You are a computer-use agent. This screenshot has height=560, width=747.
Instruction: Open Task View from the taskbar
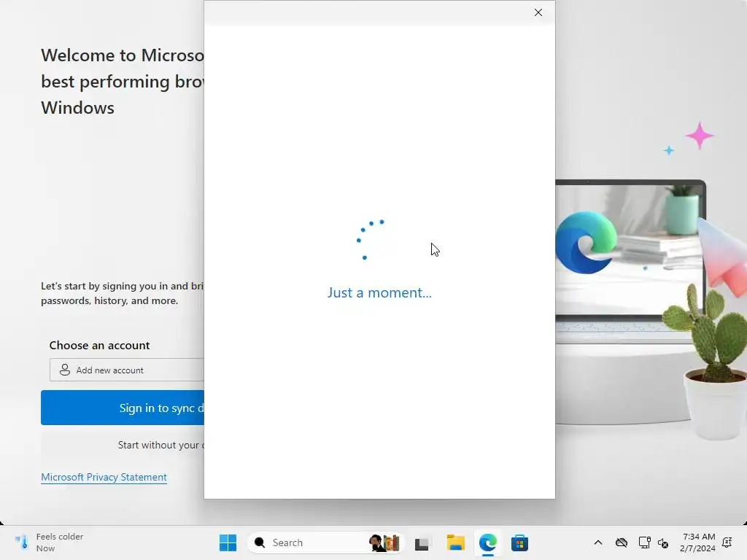point(422,542)
